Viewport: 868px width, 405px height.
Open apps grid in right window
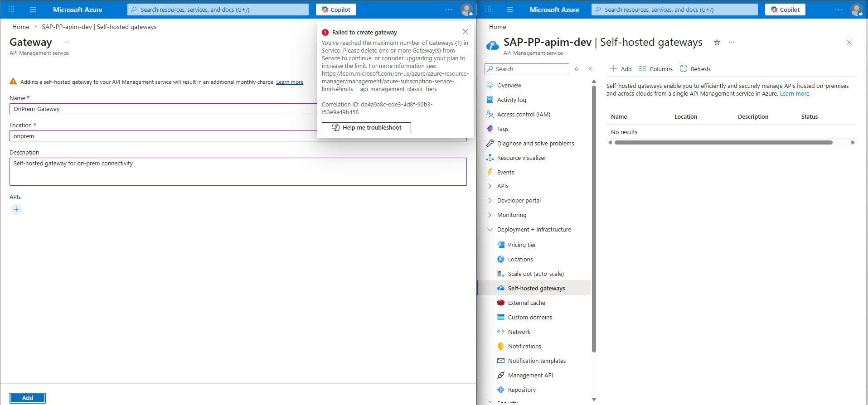[488, 10]
